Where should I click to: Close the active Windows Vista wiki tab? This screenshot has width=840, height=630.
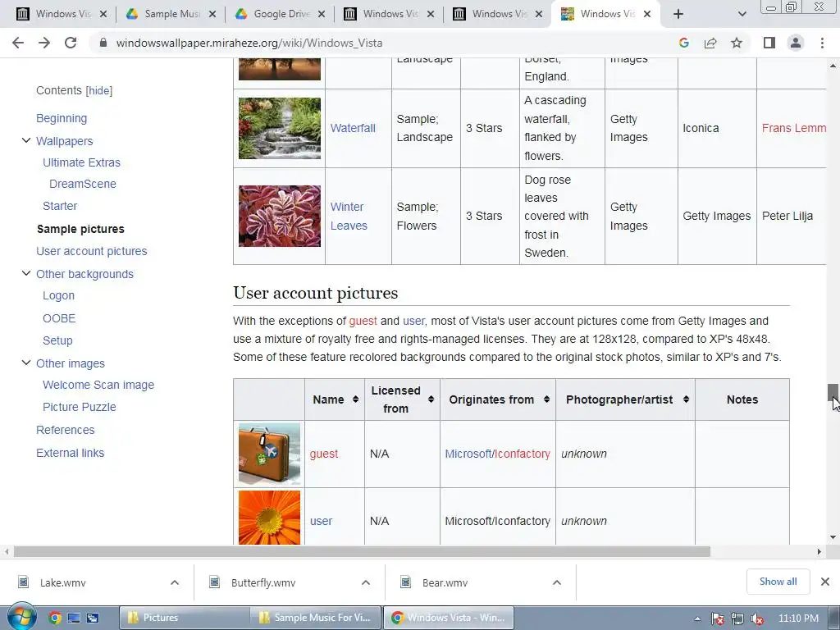click(x=647, y=14)
